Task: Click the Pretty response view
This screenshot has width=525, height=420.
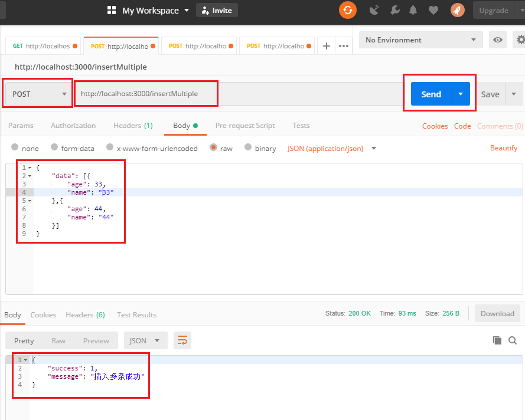Action: pos(24,340)
